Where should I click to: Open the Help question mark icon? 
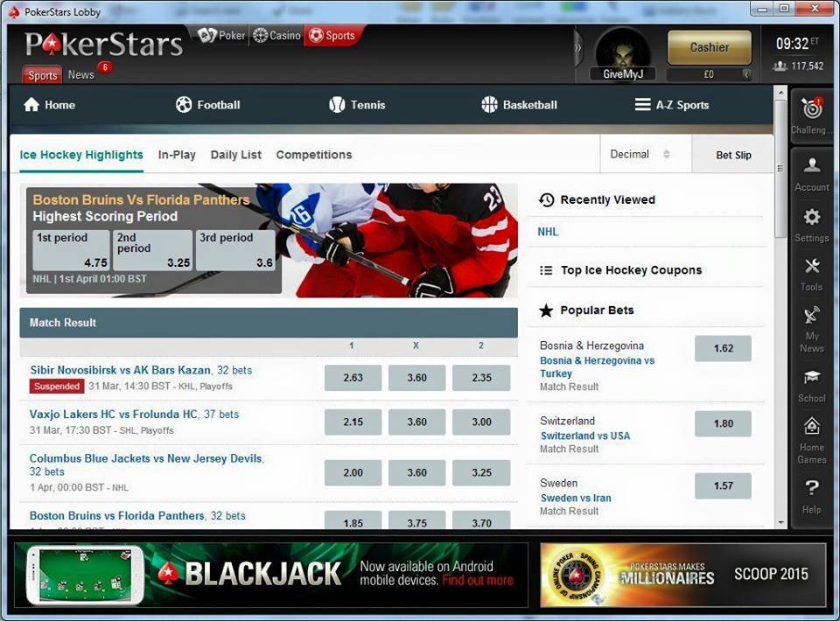click(x=811, y=488)
